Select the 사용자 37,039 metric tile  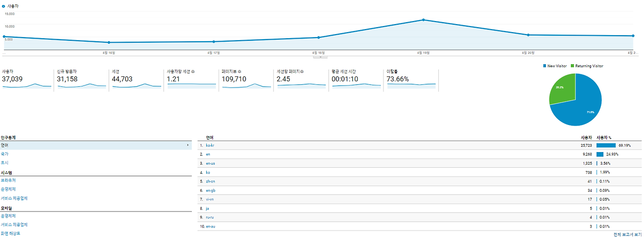coord(27,79)
